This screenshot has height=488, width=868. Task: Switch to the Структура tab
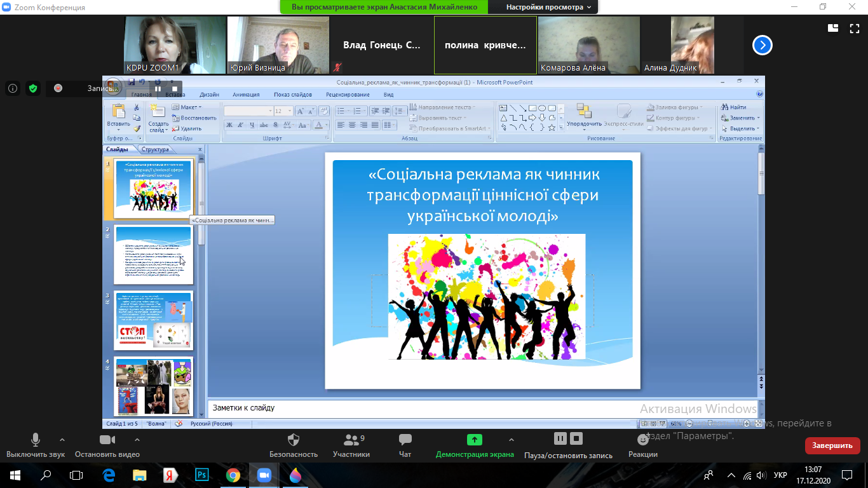155,149
